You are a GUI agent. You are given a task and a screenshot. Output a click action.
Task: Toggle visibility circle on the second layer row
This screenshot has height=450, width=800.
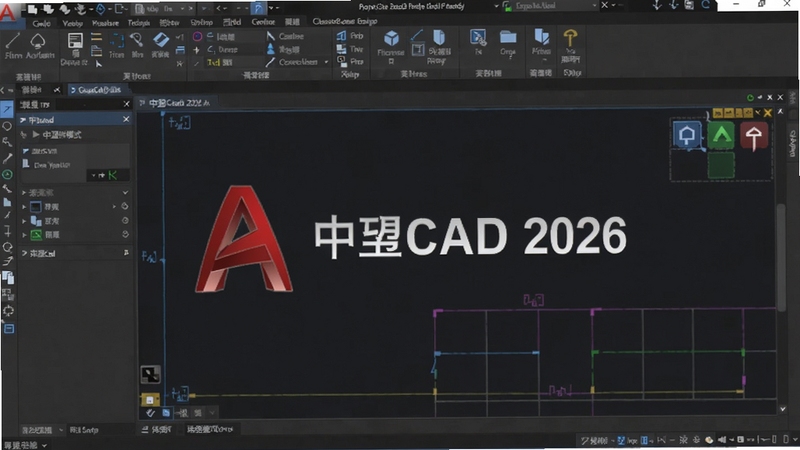(125, 220)
